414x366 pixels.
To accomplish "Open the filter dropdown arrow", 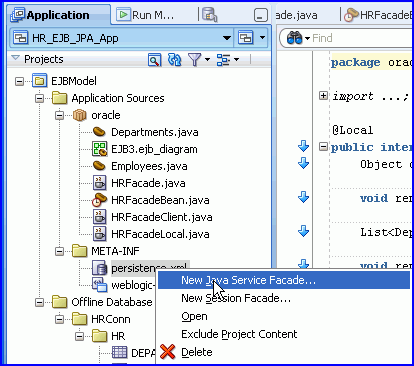I will point(207,60).
